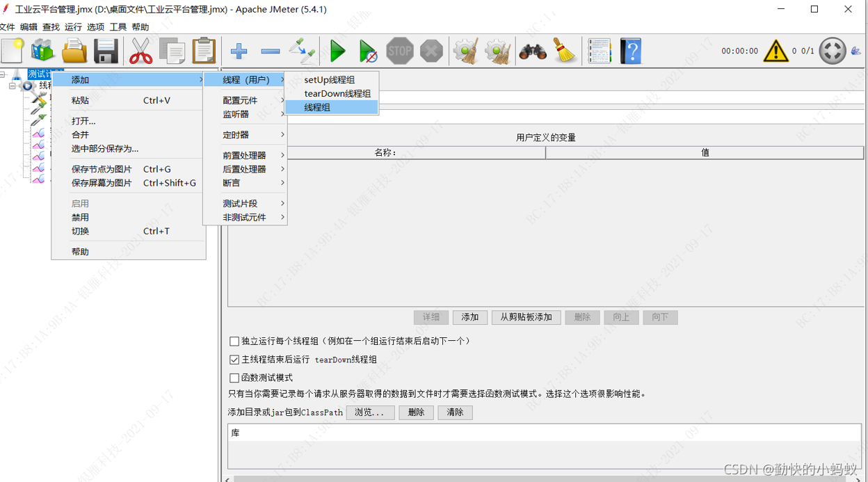
Task: Start the test with the green play icon
Action: [x=337, y=51]
